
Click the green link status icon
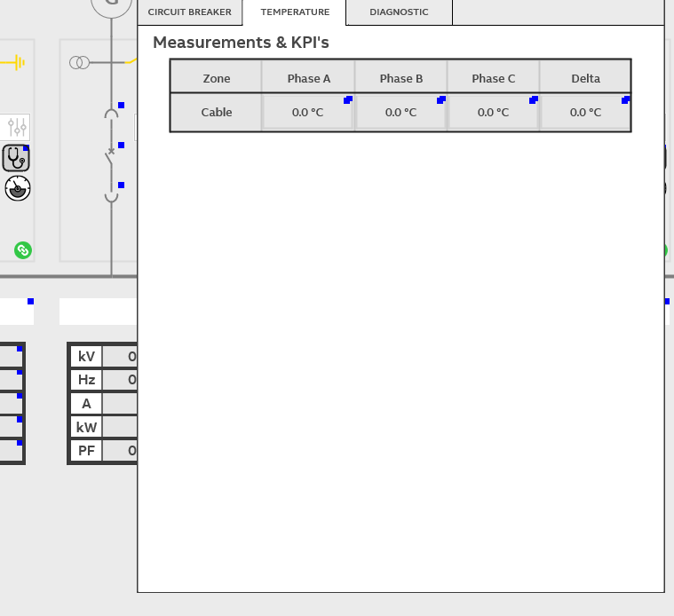[x=23, y=250]
